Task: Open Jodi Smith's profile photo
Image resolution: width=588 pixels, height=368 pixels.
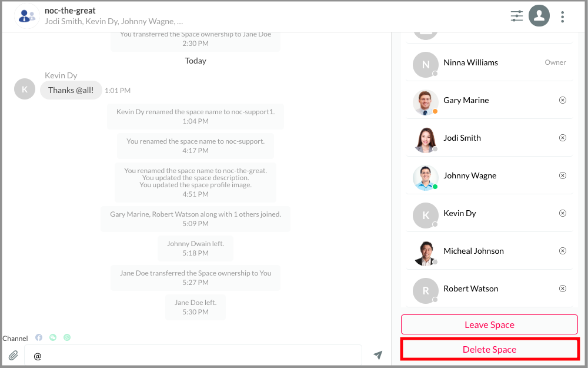Action: click(426, 140)
